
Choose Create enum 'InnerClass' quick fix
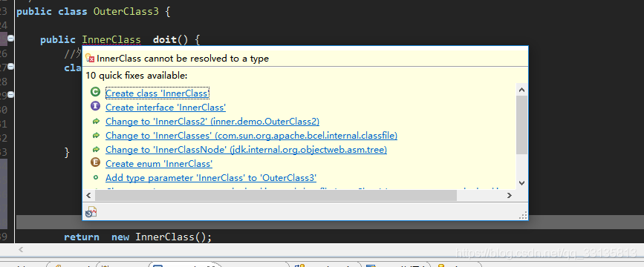pyautogui.click(x=158, y=164)
